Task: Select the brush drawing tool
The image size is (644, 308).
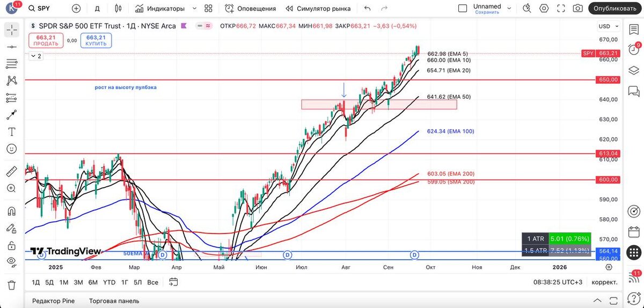Action: tap(12, 115)
